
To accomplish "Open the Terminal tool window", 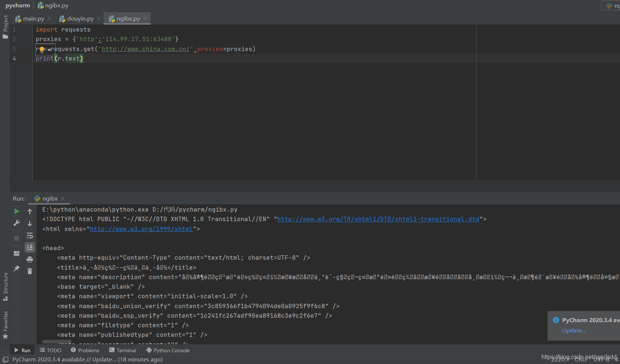I will pos(123,350).
